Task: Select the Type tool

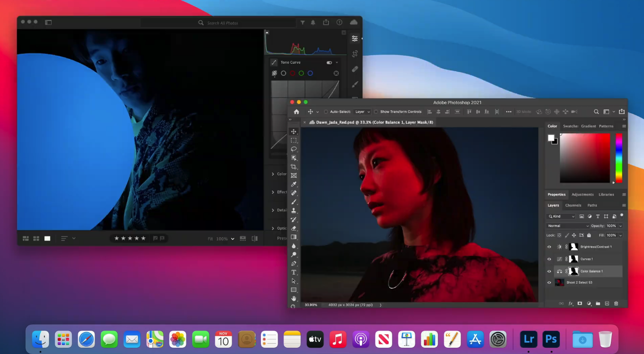Action: point(294,272)
